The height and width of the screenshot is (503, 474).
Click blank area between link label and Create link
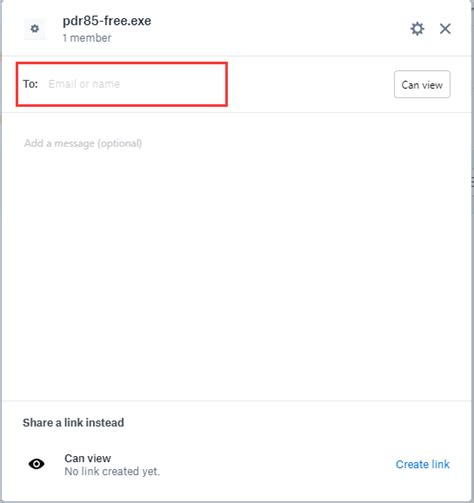click(x=277, y=464)
